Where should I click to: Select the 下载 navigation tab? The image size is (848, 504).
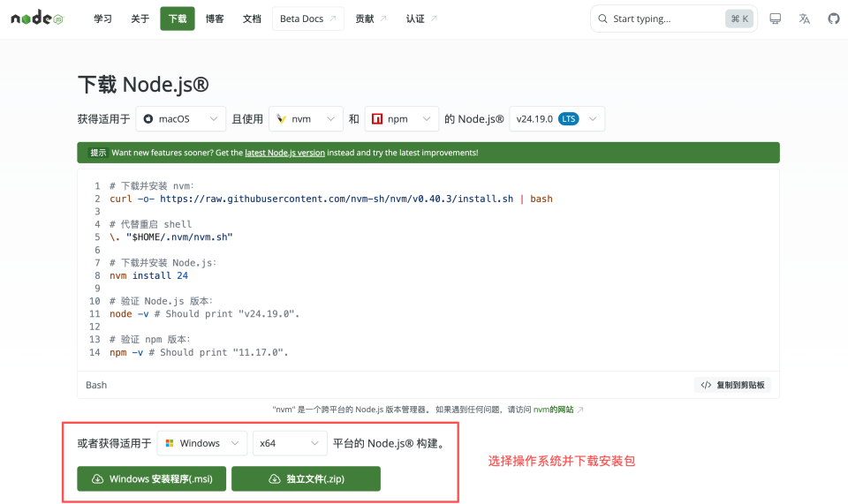click(178, 19)
